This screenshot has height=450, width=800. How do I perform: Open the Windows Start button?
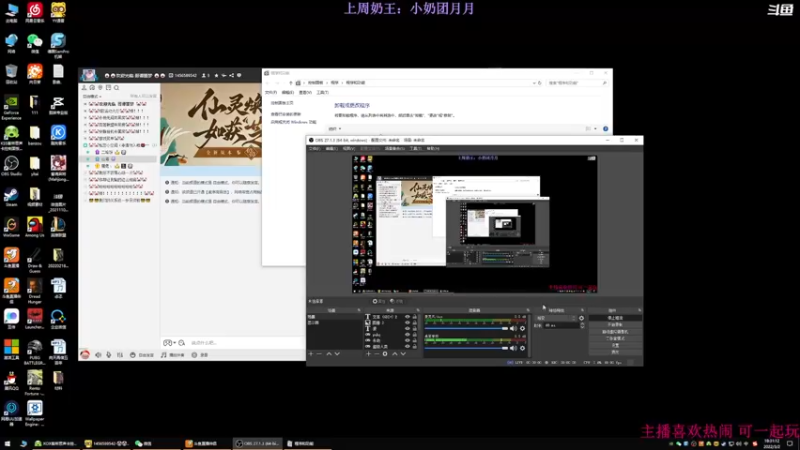point(7,443)
